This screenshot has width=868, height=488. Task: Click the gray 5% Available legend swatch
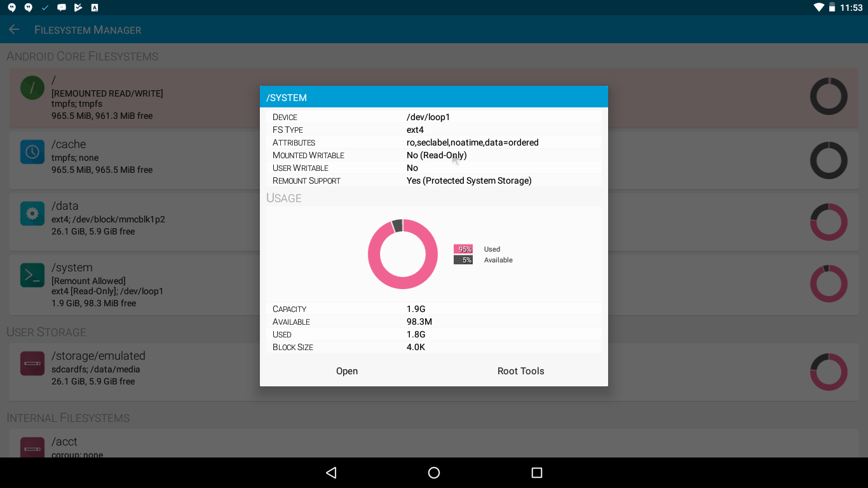463,260
